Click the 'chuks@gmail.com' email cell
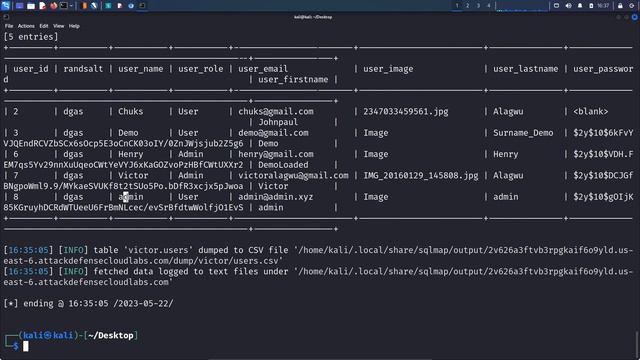This screenshot has height=360, width=640. (x=276, y=111)
